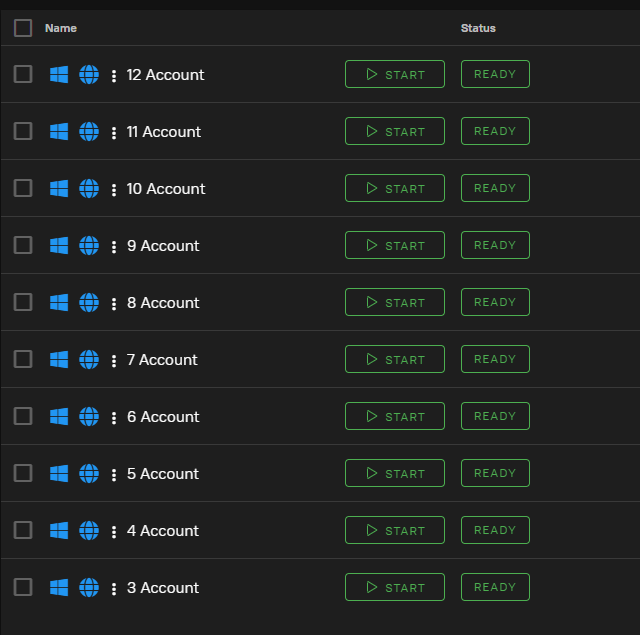The height and width of the screenshot is (635, 640).
Task: Click the globe icon for 4 Account
Action: click(89, 531)
